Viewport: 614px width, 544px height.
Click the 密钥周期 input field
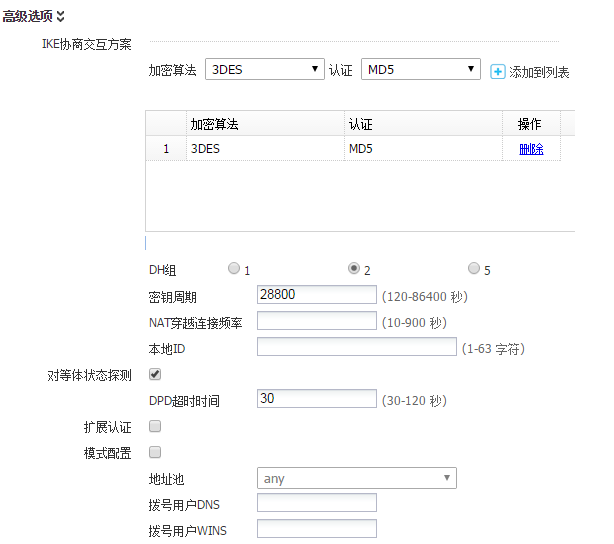pos(317,295)
